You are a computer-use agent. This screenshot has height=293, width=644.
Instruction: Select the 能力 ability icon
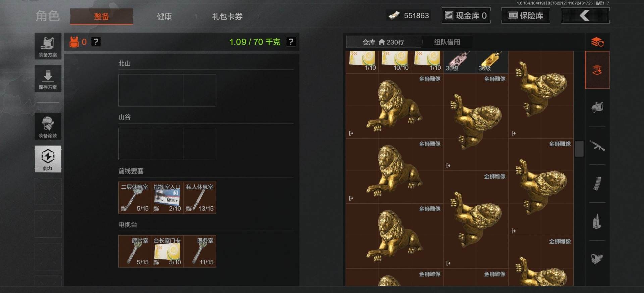[x=48, y=159]
